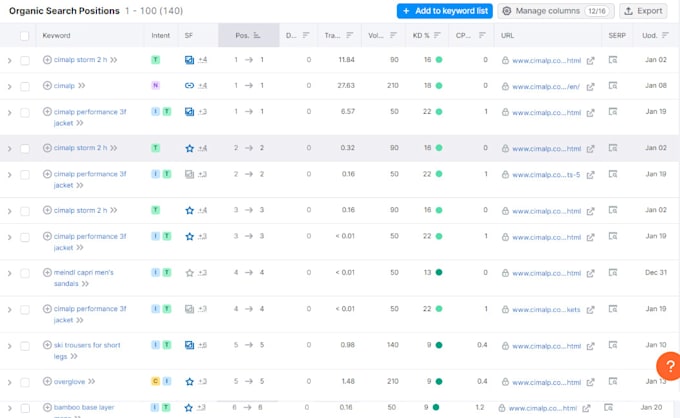This screenshot has width=680, height=418.
Task: View SERP snapshot icon for 'overglove' row
Action: [613, 382]
